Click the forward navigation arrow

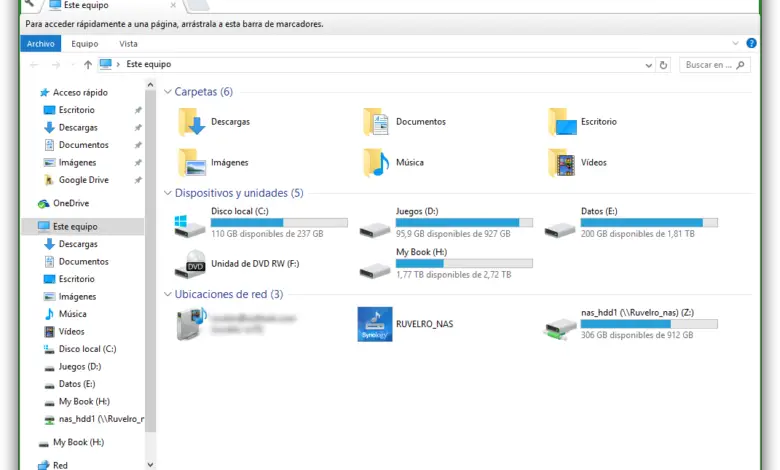pyautogui.click(x=56, y=65)
